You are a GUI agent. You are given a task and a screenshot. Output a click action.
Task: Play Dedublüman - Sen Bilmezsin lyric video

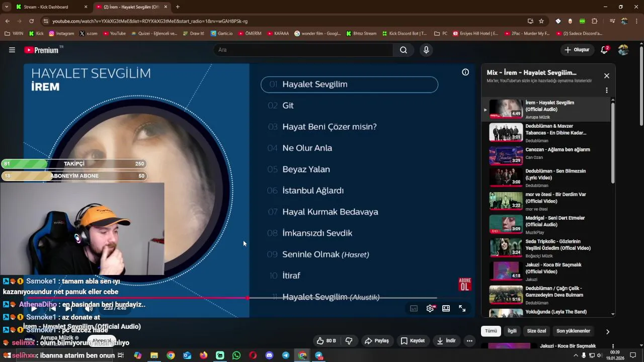pyautogui.click(x=546, y=178)
